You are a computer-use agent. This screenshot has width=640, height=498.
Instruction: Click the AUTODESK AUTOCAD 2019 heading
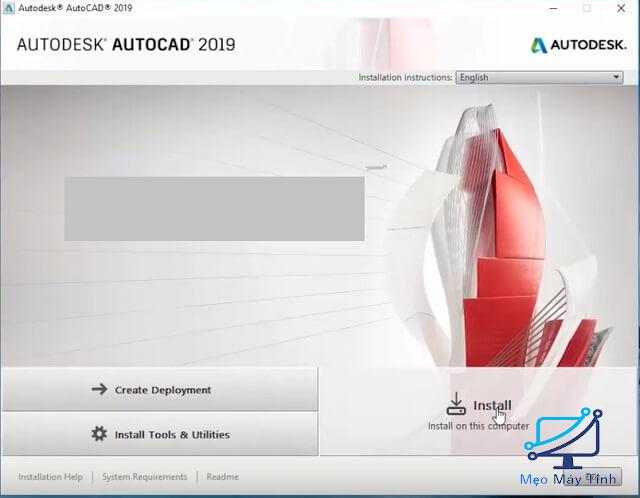point(126,44)
